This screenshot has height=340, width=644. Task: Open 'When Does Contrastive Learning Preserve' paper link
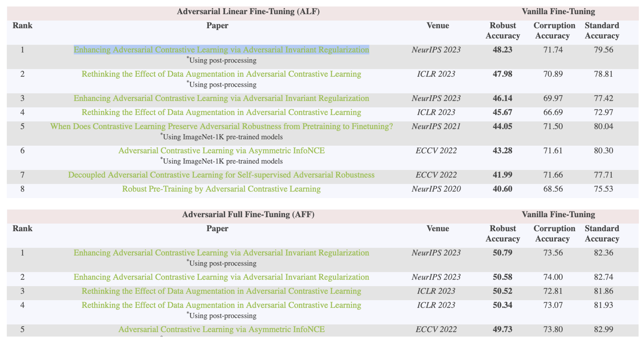[x=221, y=126]
